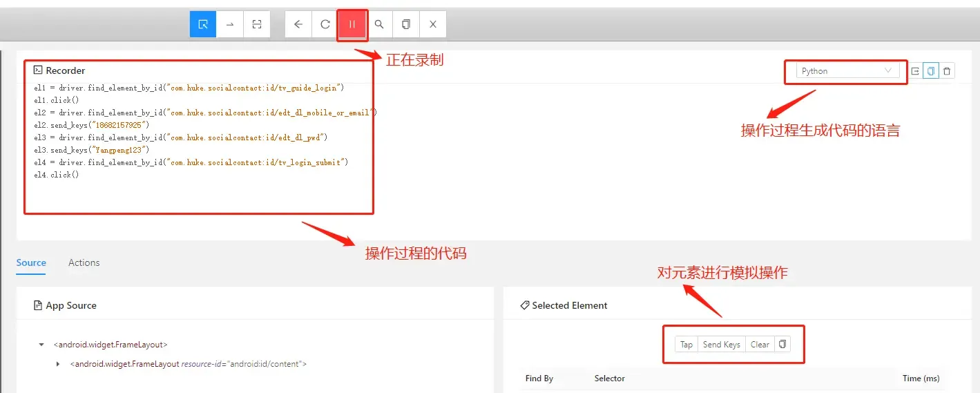Open the Search for element magnifier
Viewport: 980px width, 393px height.
click(x=379, y=24)
